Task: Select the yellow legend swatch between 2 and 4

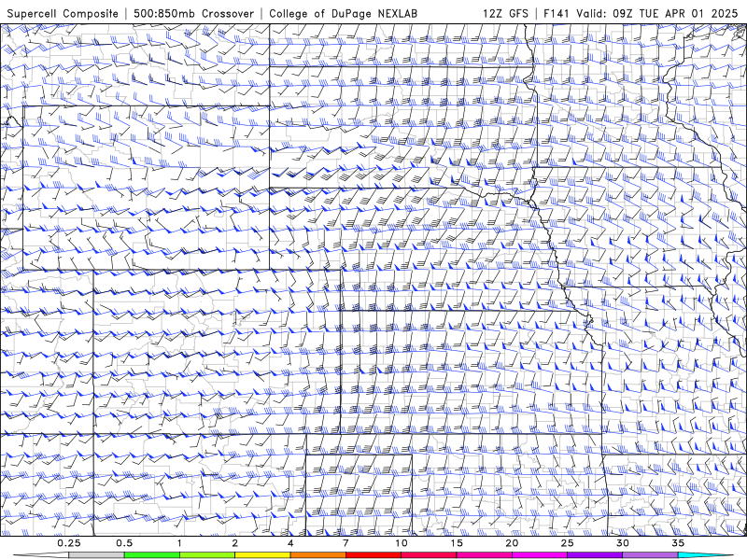Action: (262, 555)
